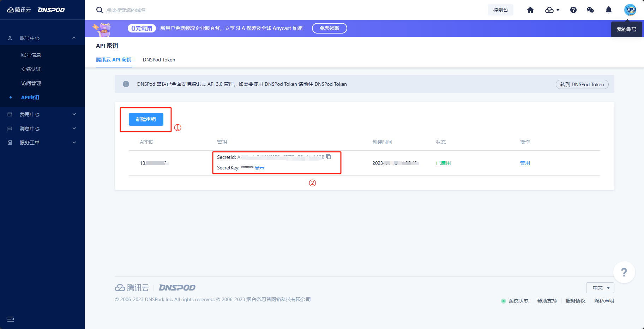The height and width of the screenshot is (329, 644).
Task: Expand the 消息中心 sidebar section
Action: [42, 128]
